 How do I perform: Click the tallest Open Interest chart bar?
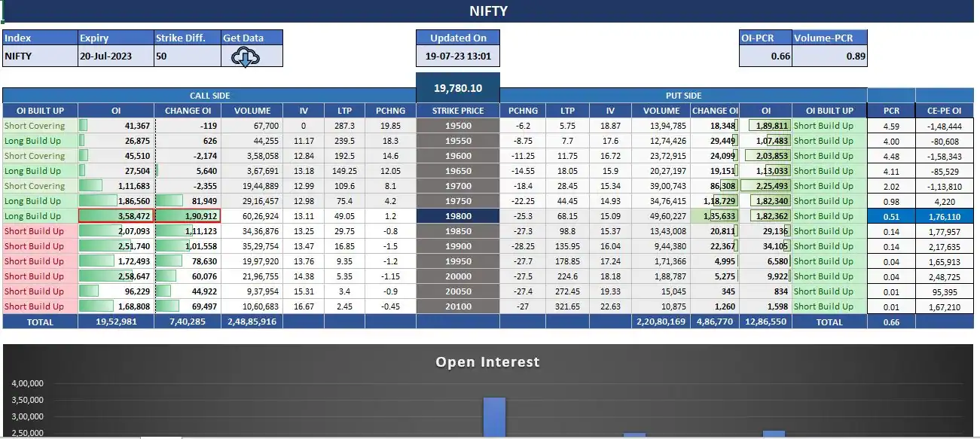pyautogui.click(x=494, y=417)
